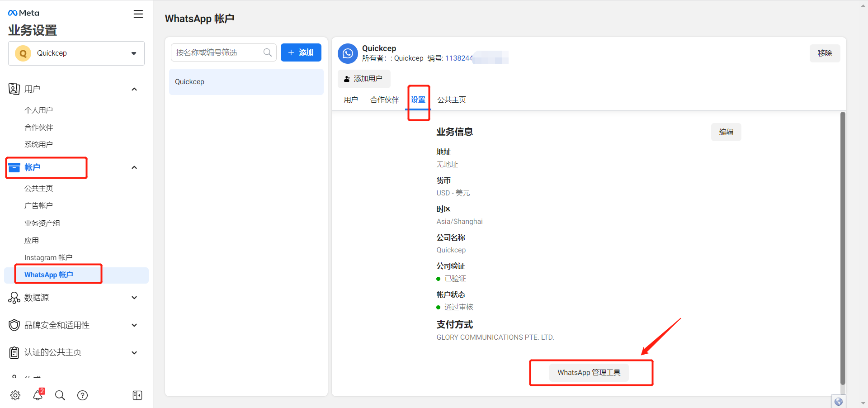
Task: Click the Meta logo
Action: click(24, 13)
